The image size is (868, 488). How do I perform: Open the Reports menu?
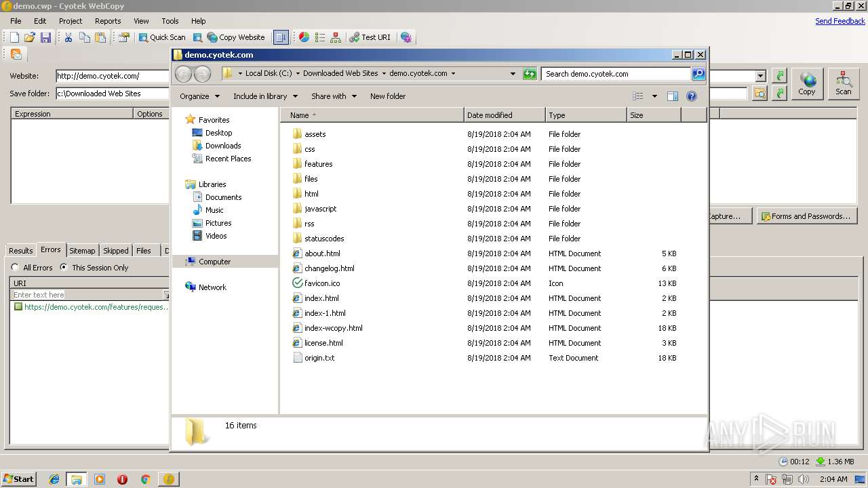click(108, 21)
